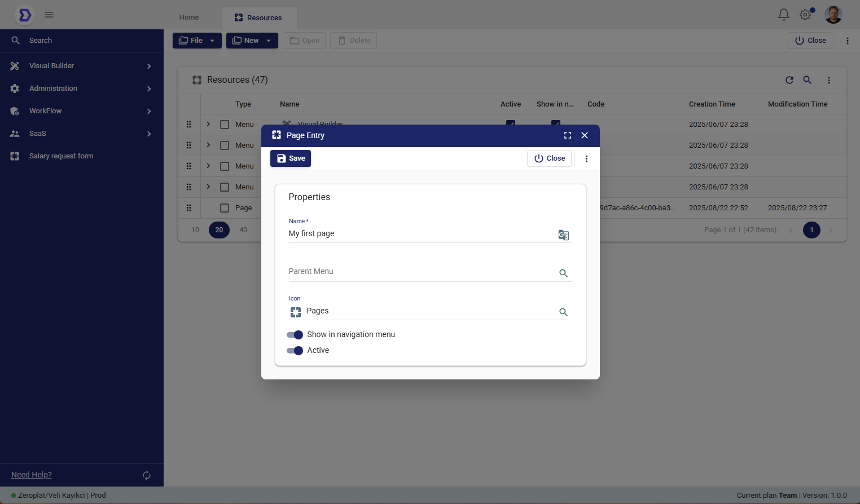The image size is (860, 504).
Task: Open Page Entry more options menu
Action: [586, 159]
